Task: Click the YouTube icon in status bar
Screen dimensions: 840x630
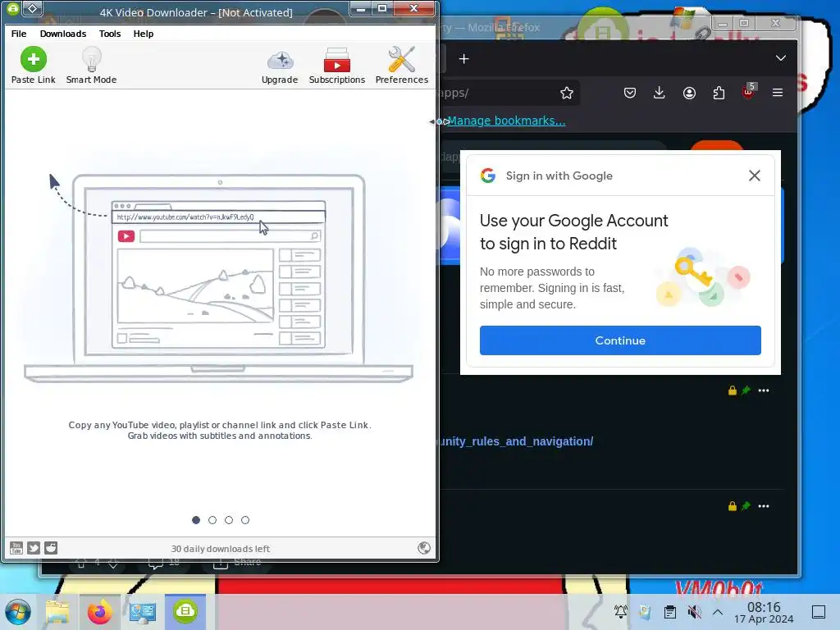Action: click(16, 548)
